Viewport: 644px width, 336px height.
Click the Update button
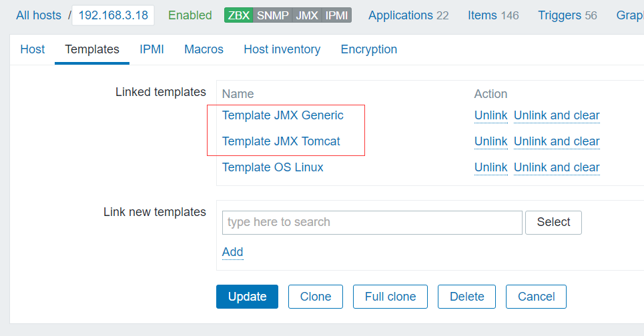point(247,297)
